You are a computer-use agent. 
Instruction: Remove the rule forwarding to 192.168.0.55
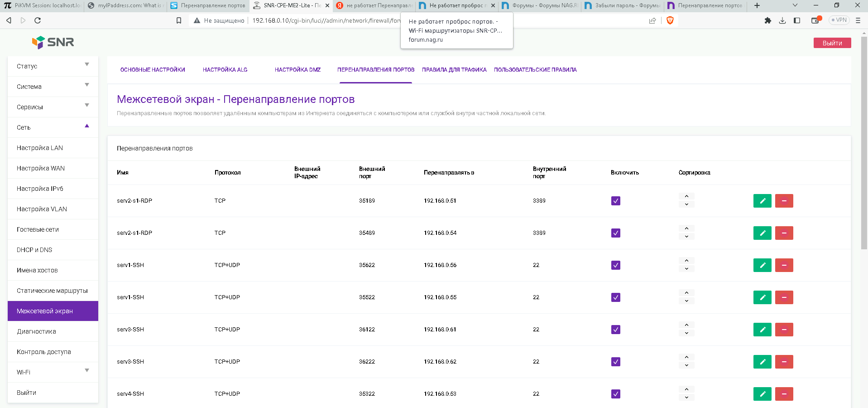coord(784,297)
